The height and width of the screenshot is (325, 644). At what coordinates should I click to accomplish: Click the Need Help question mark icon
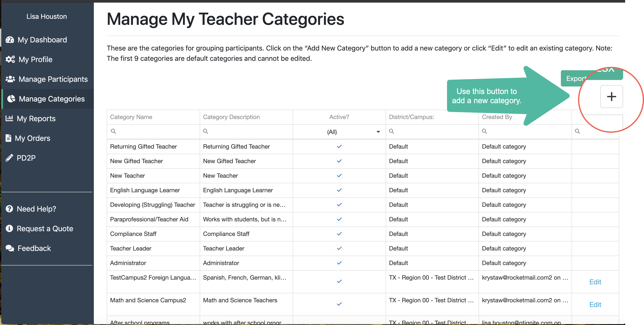click(x=9, y=209)
